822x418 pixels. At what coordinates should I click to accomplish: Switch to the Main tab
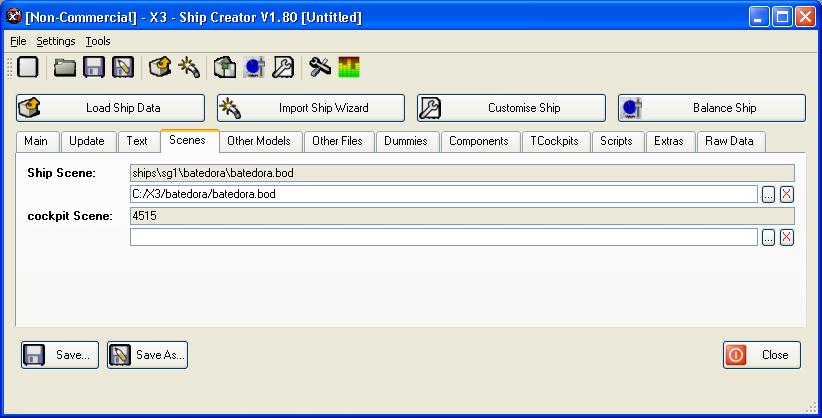click(x=36, y=141)
